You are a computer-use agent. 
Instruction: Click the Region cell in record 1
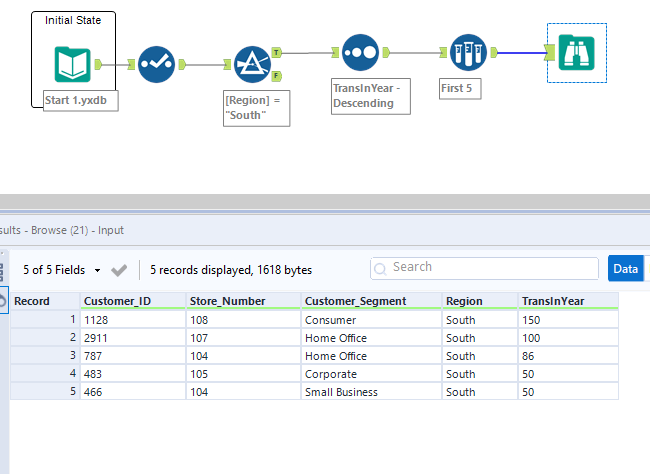click(480, 320)
